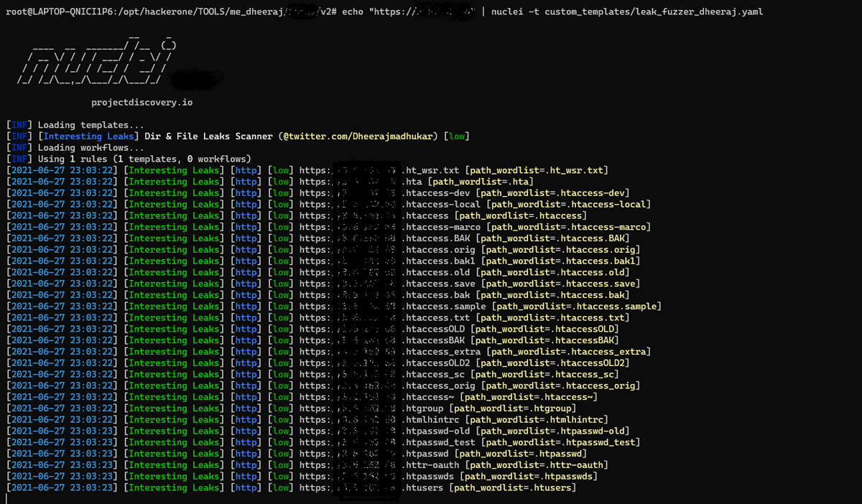Click the [path_wordlist=.htpasswd] entry
Screen dimensions: 862x504
click(520, 454)
